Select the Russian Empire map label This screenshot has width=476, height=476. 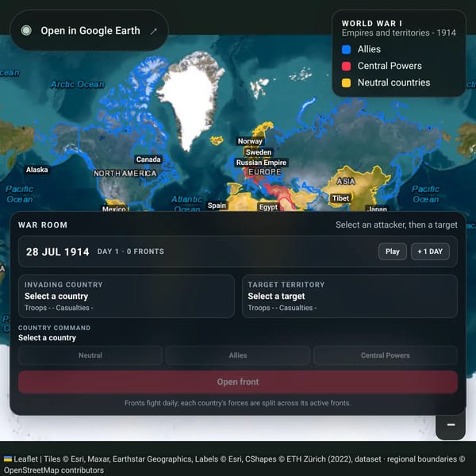coord(261,163)
